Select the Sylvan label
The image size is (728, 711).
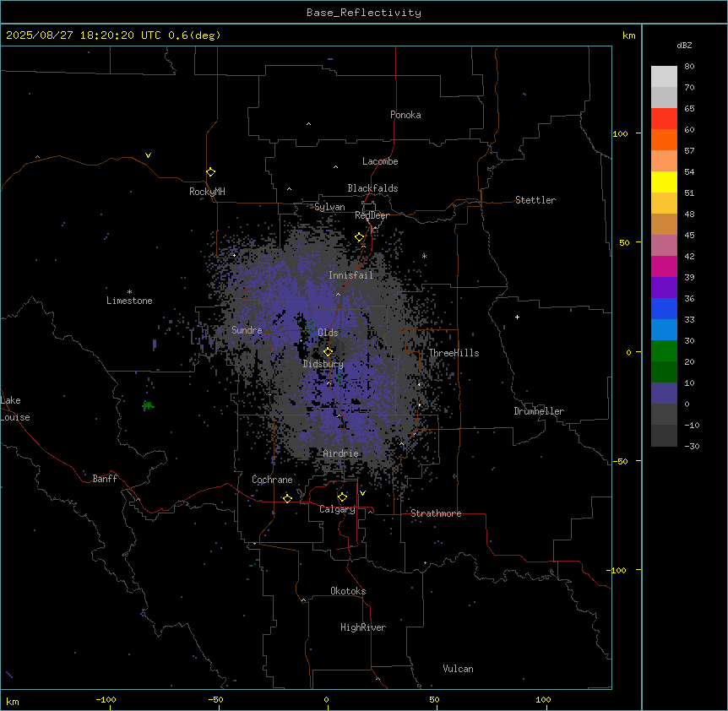point(329,207)
